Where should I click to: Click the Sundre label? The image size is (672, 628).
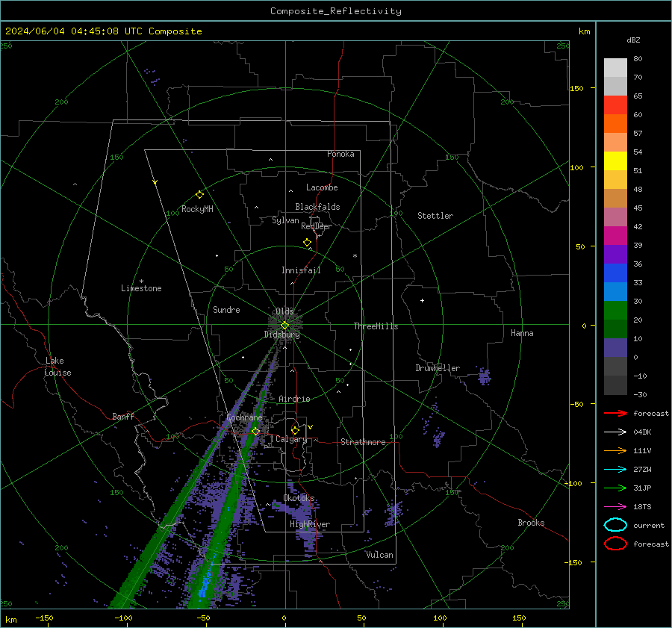(226, 310)
